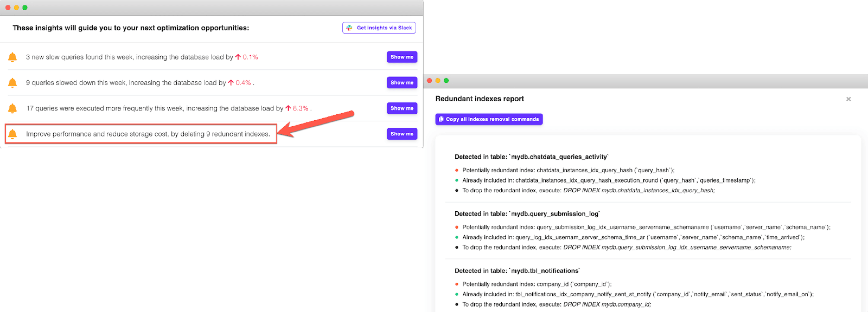Viewport: 868px width, 312px height.
Task: Click the 0.1% load increase value
Action: click(250, 57)
